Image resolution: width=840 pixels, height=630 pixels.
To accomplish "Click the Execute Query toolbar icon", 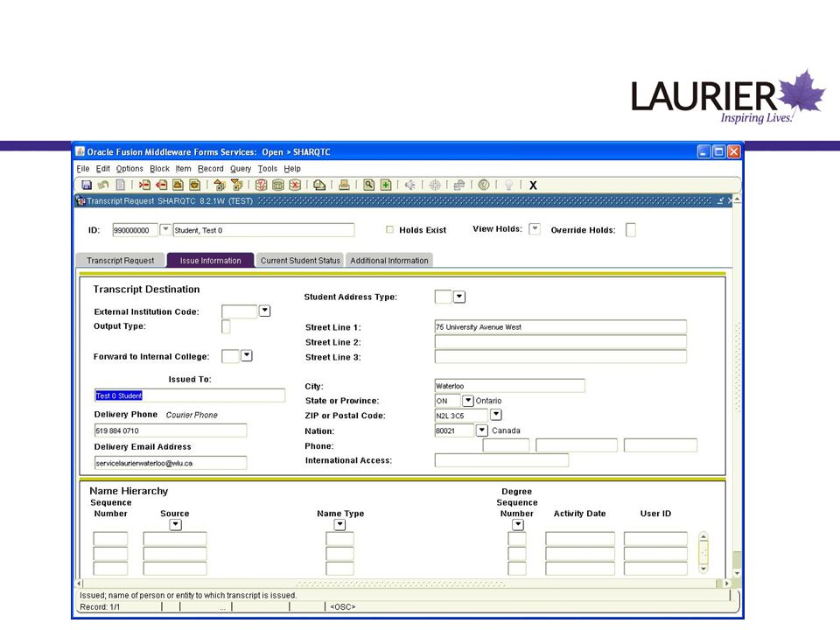I will 277,185.
